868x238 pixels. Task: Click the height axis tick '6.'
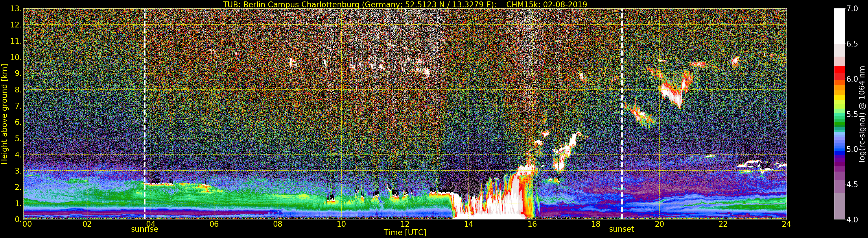pos(19,122)
